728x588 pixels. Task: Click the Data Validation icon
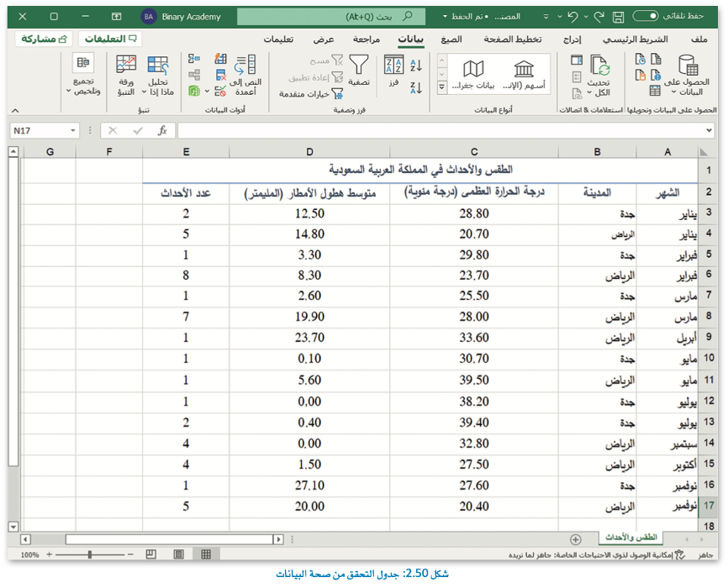(x=220, y=91)
